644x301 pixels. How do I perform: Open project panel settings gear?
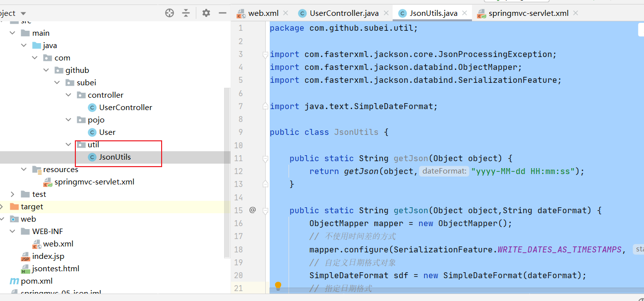click(x=206, y=13)
